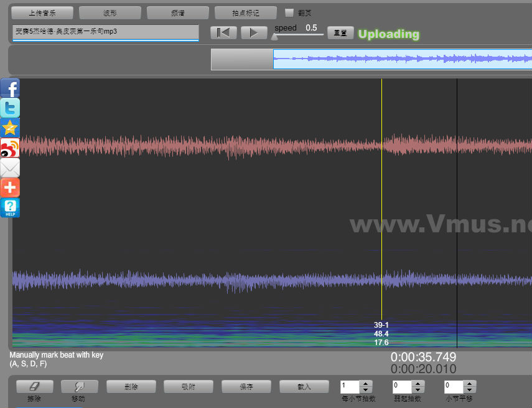Switch to the 波形 waveform view

[x=110, y=12]
